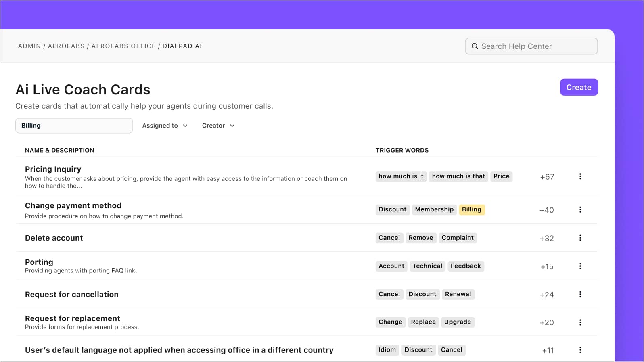Navigate to the Aerolabs Office breadcrumb

[x=123, y=46]
